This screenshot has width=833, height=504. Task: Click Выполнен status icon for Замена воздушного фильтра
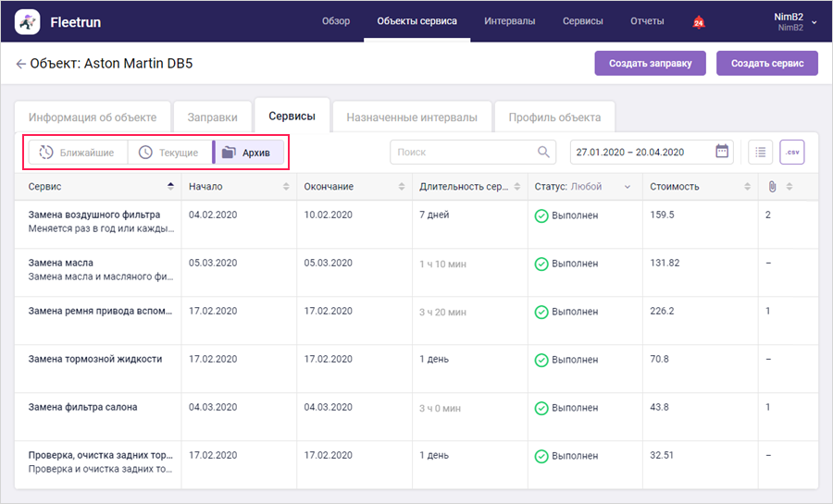click(x=541, y=215)
